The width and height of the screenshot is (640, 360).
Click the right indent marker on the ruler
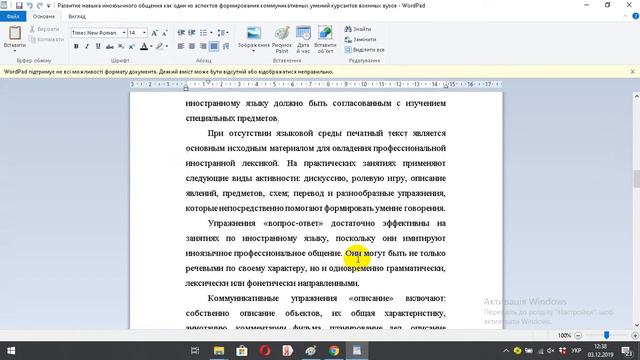pyautogui.click(x=446, y=86)
